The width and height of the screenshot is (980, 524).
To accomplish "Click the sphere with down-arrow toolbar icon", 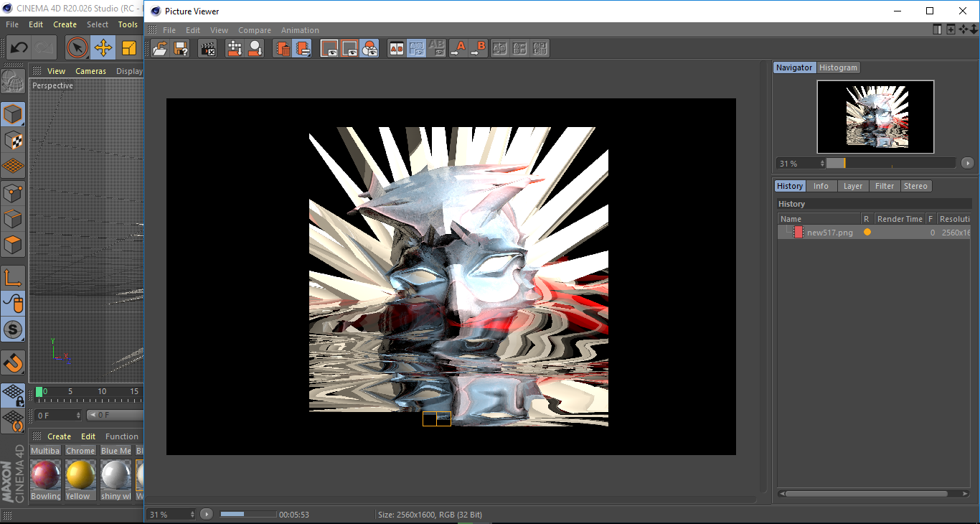I will (x=255, y=49).
